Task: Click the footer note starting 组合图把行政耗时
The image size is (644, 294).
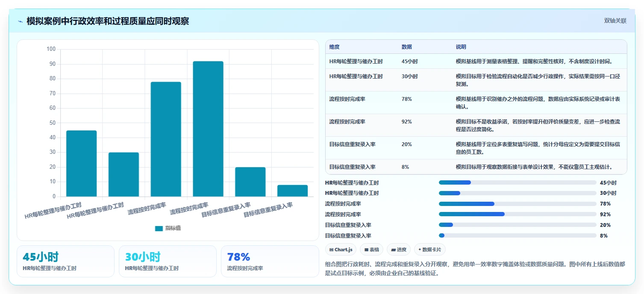Action: click(x=475, y=269)
